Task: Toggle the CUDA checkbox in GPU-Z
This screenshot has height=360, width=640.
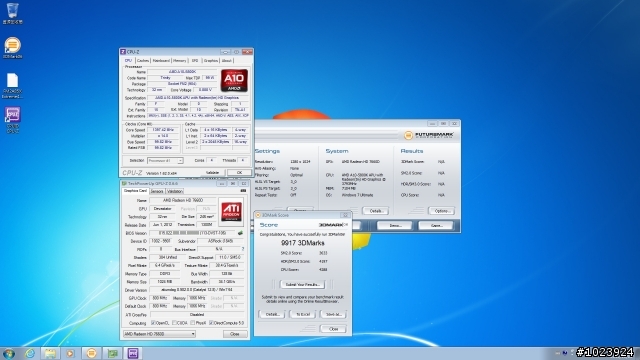Action: click(174, 323)
